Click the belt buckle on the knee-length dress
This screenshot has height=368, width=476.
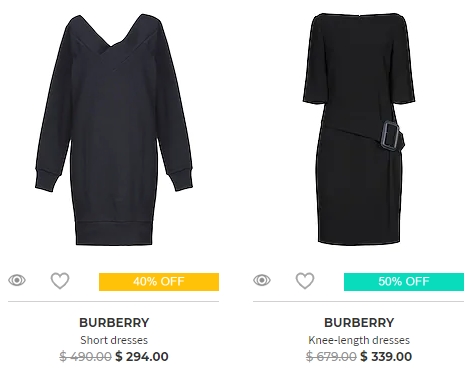click(x=391, y=135)
